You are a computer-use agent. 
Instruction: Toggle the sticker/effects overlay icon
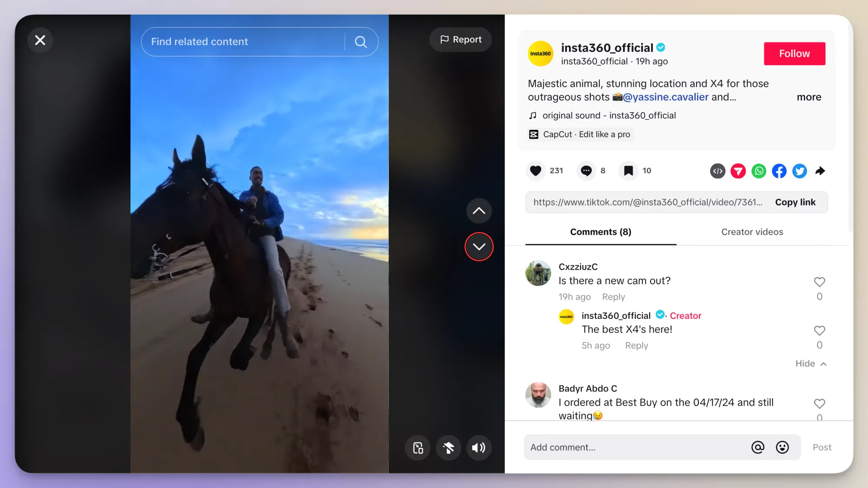coord(449,448)
